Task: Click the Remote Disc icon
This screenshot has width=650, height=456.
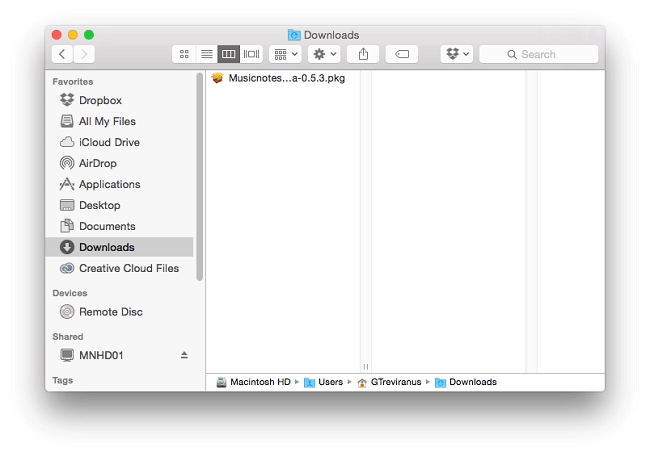Action: click(x=67, y=312)
